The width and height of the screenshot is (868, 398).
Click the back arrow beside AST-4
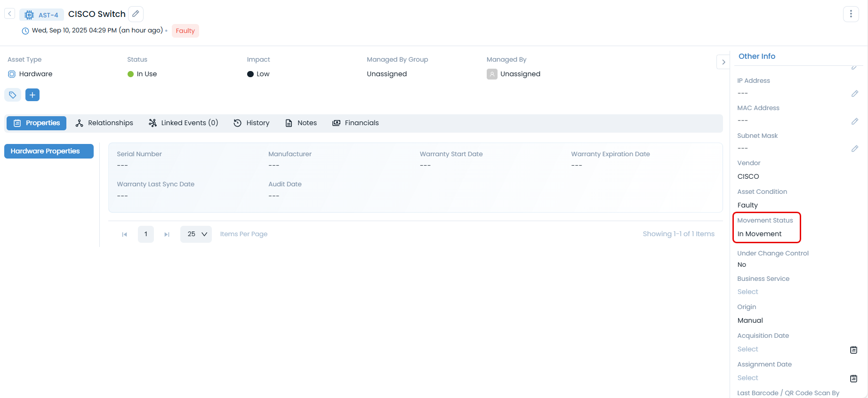tap(9, 14)
